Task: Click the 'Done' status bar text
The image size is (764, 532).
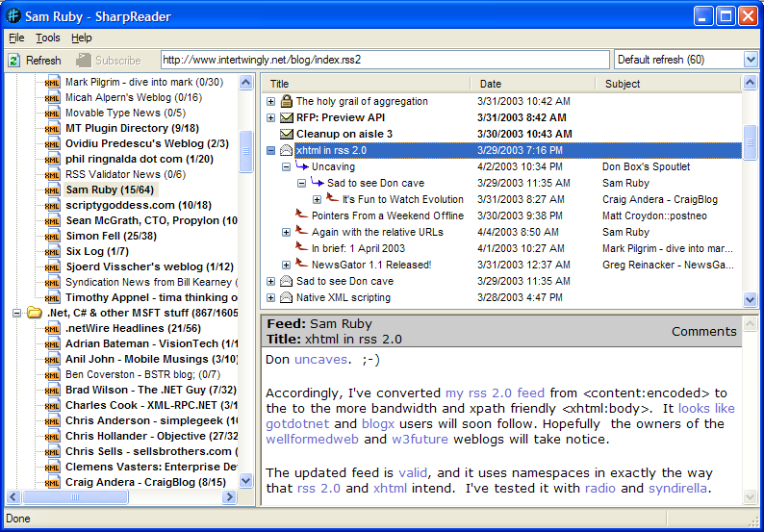Action: [x=18, y=519]
